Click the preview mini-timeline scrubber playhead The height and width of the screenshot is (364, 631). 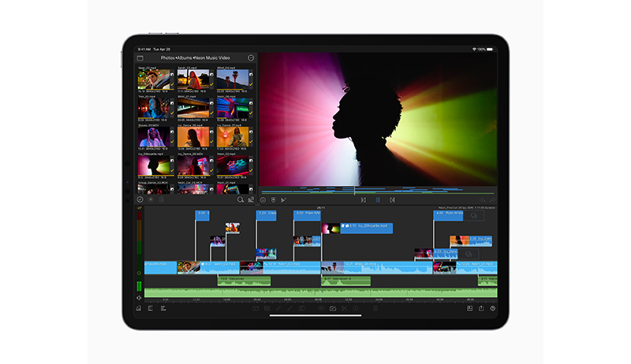[354, 190]
